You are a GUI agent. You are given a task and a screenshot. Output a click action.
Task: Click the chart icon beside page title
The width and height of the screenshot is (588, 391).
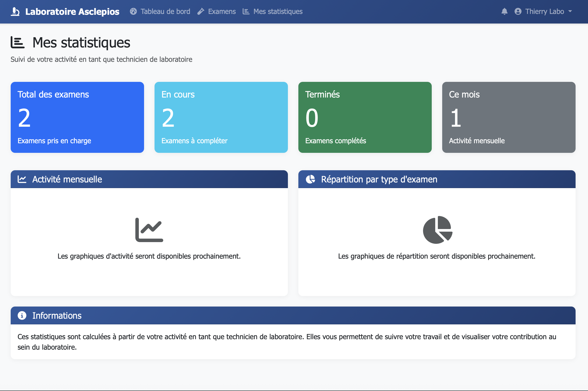17,42
